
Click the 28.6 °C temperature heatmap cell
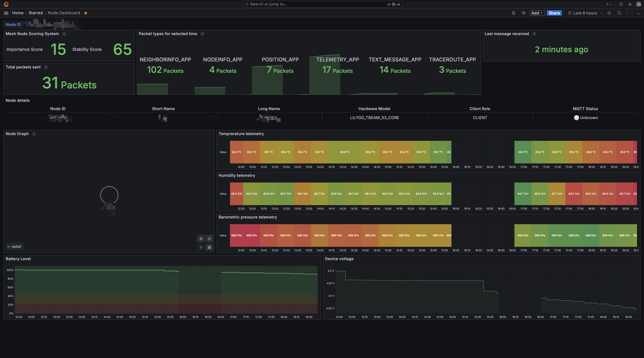pos(522,152)
